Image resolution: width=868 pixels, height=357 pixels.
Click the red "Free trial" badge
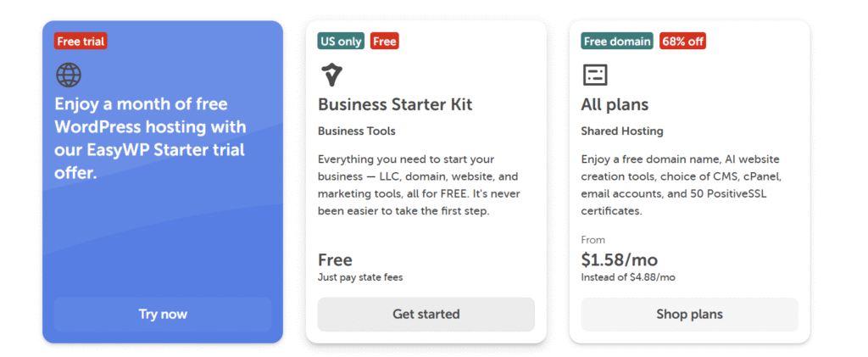pyautogui.click(x=81, y=41)
